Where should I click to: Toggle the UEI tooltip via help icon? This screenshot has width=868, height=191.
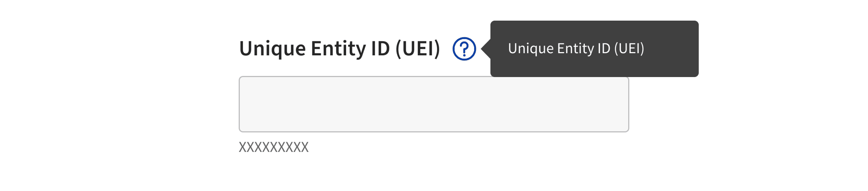click(464, 49)
